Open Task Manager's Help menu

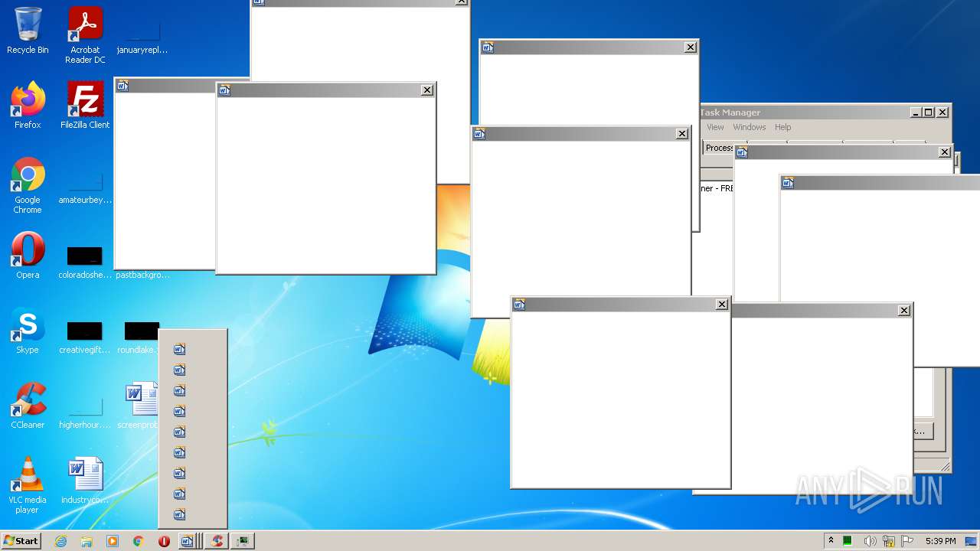pyautogui.click(x=782, y=127)
